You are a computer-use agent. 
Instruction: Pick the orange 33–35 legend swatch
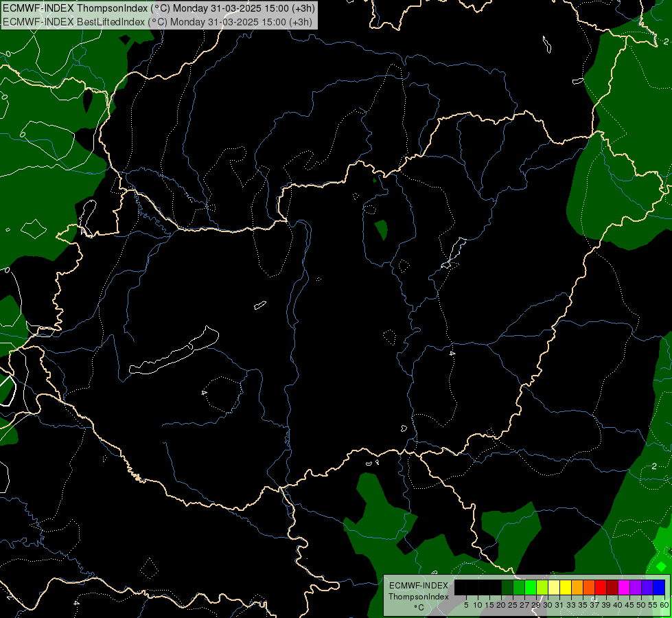pos(577,588)
